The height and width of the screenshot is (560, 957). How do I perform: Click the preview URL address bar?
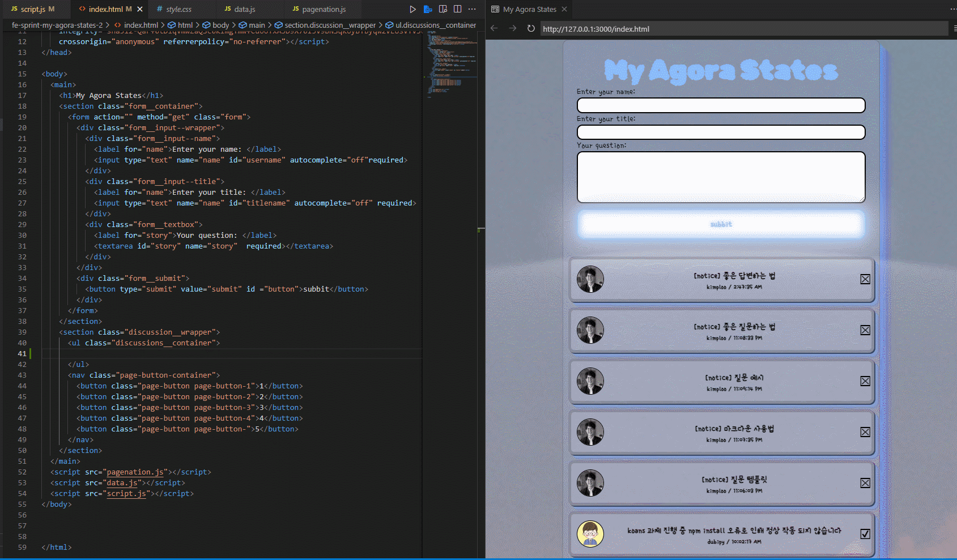[744, 29]
